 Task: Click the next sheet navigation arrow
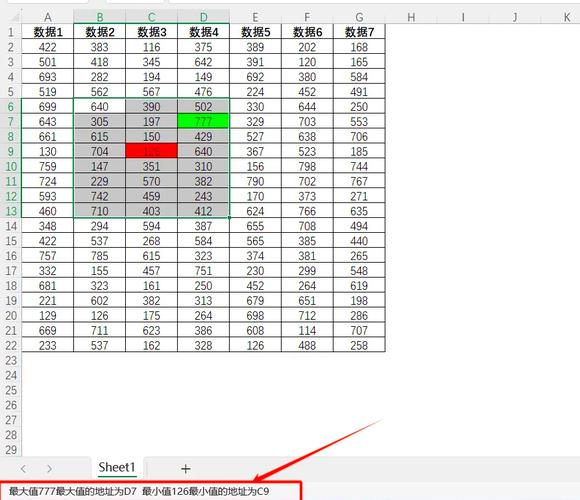(49, 469)
